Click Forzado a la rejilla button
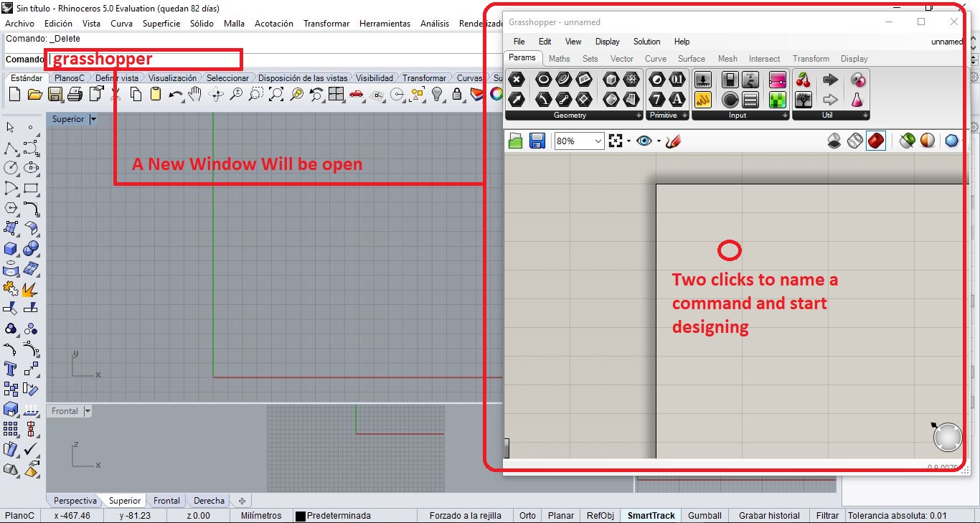This screenshot has width=980, height=523. pos(465,515)
